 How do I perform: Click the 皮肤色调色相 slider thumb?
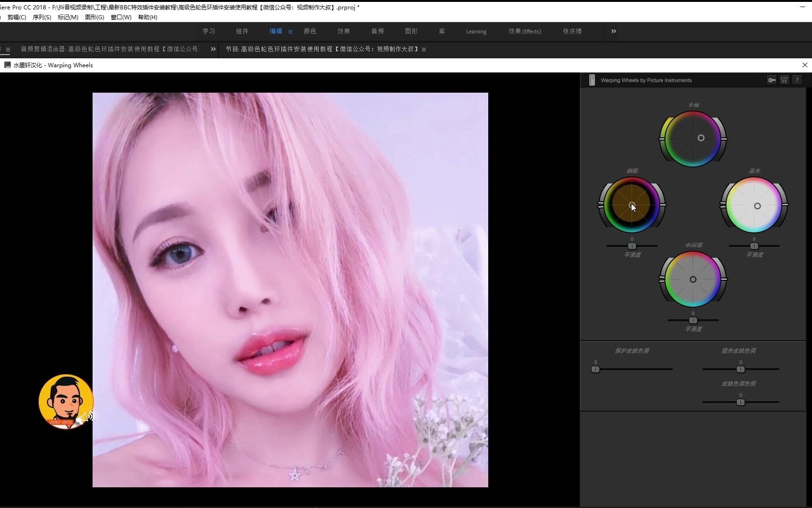[x=741, y=402]
